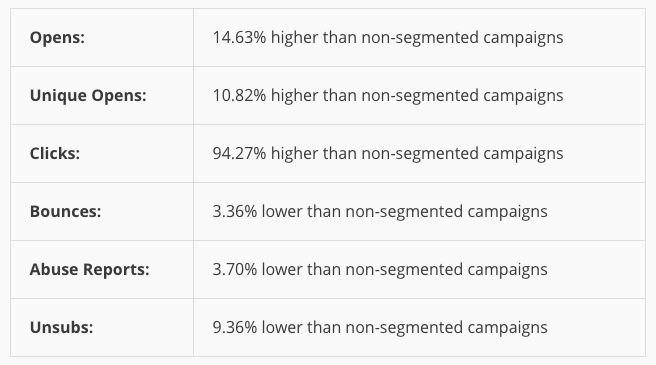Click the Clicks: row label
This screenshot has height=365, width=656.
(55, 154)
